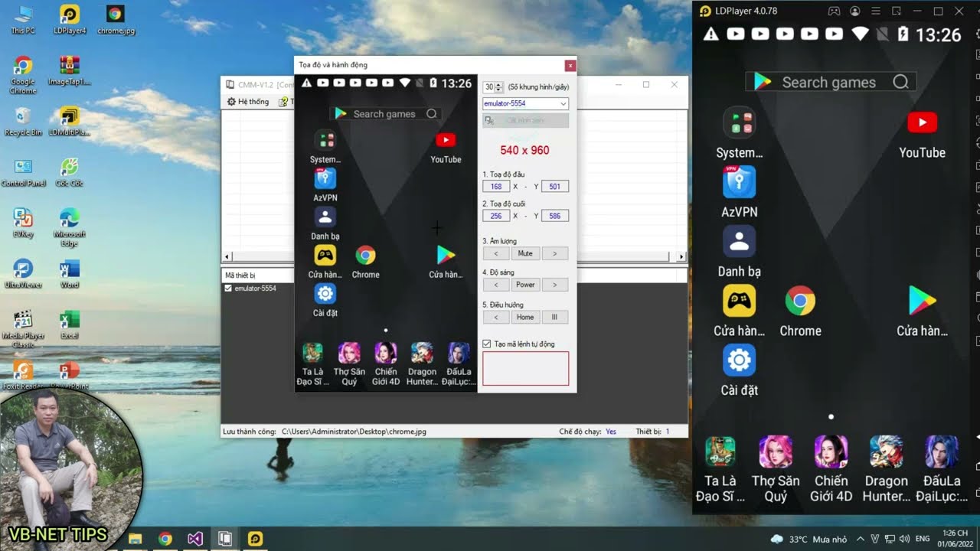
Task: Open the gamepad keymapping icon in LDPlayer title bar
Action: coord(835,11)
